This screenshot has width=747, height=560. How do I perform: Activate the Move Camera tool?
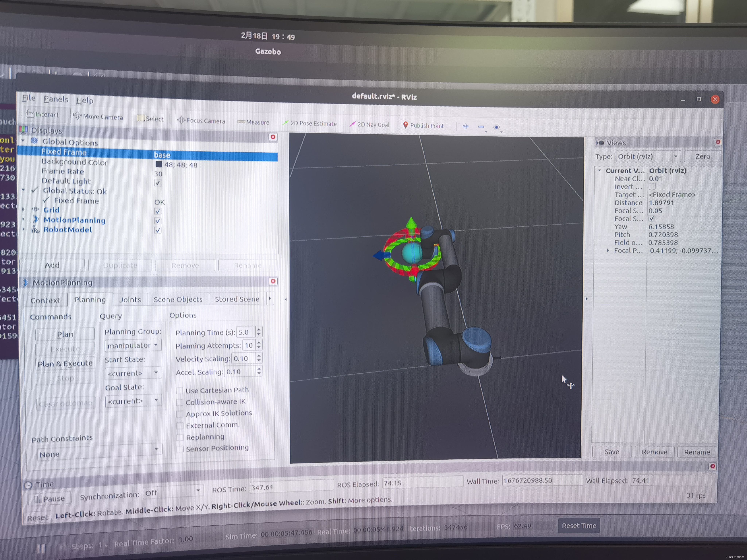[98, 117]
